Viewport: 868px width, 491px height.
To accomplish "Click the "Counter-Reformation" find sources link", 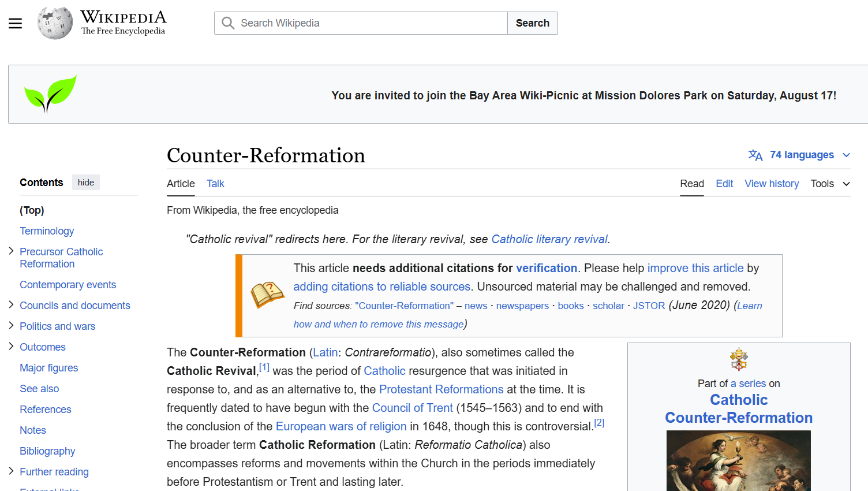I will 405,306.
